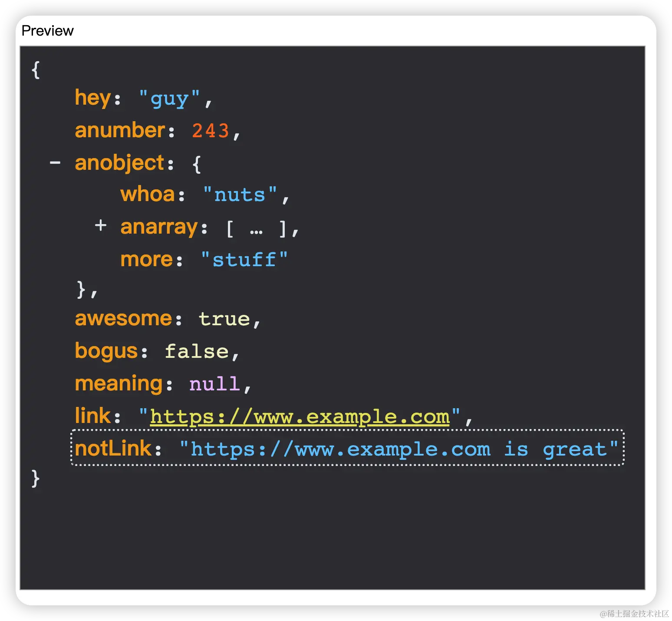672x621 pixels.
Task: Click the "stuff" string value
Action: coord(244,260)
